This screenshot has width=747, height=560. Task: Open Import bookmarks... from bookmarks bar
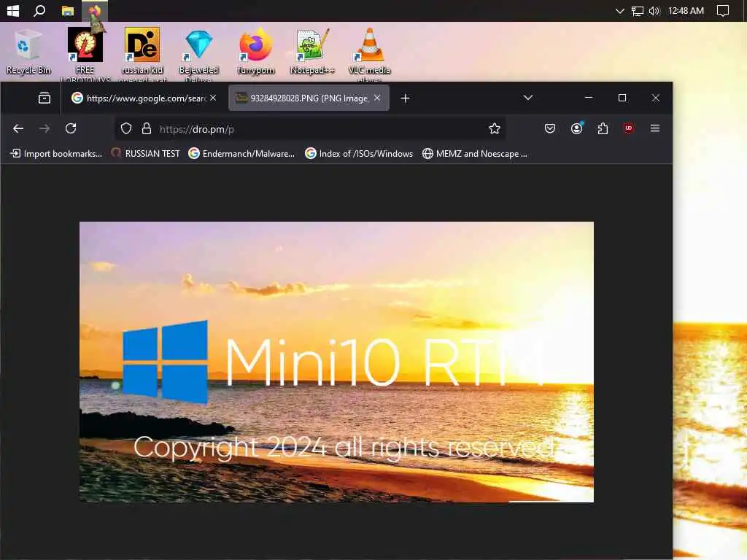click(x=56, y=153)
